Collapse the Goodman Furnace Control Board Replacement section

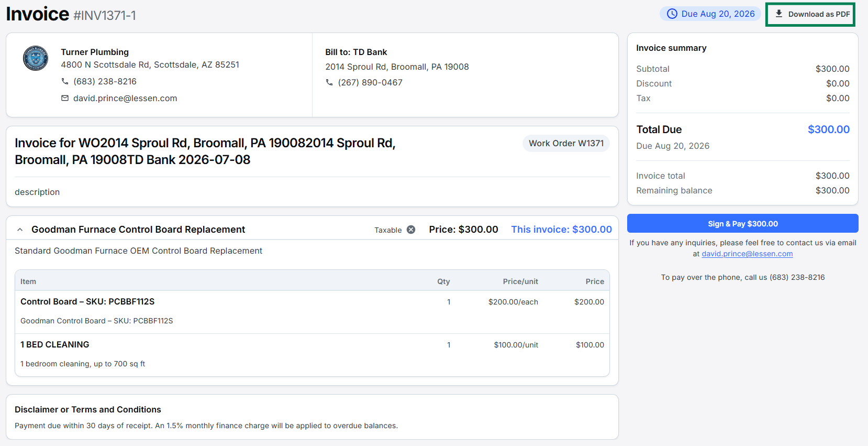20,230
